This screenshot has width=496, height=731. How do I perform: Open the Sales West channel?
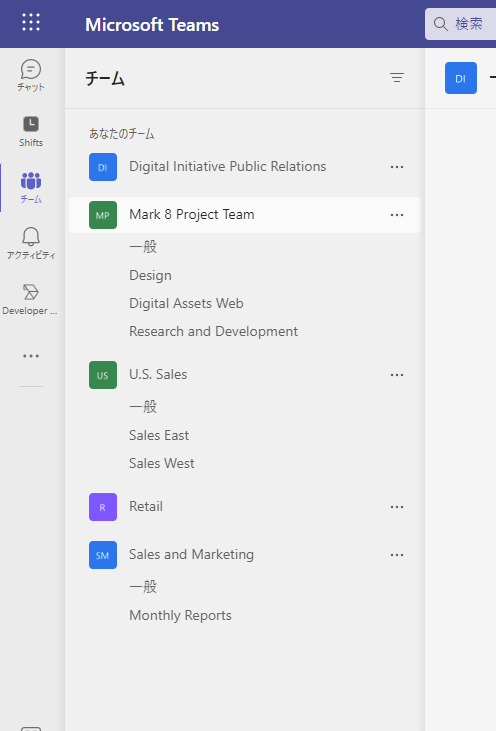(x=162, y=463)
